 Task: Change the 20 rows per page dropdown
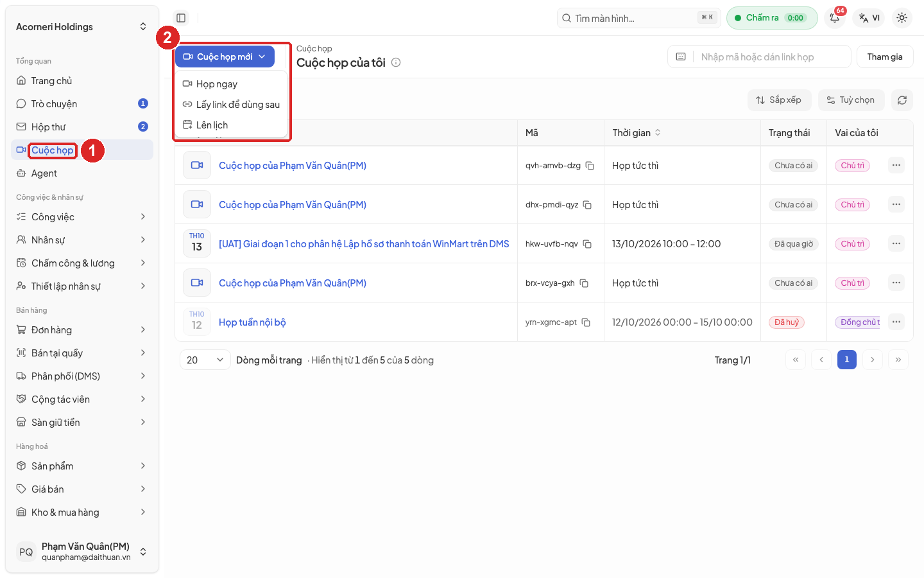click(205, 360)
